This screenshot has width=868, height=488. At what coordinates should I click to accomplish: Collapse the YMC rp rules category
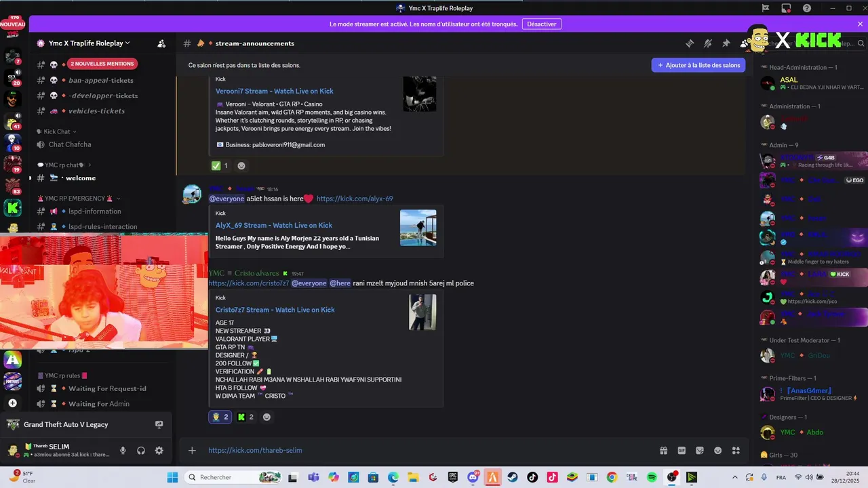[x=62, y=375]
